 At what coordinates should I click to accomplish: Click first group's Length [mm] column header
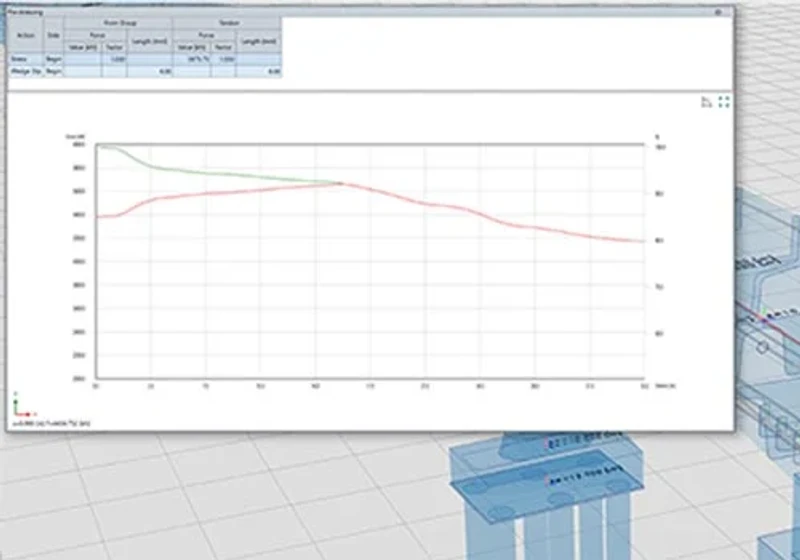149,41
